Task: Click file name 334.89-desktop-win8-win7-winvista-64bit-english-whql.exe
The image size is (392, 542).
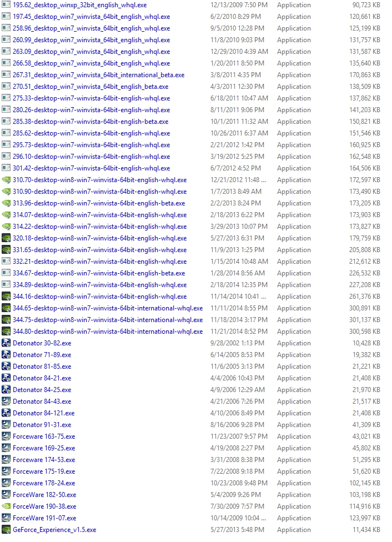Action: (99, 285)
